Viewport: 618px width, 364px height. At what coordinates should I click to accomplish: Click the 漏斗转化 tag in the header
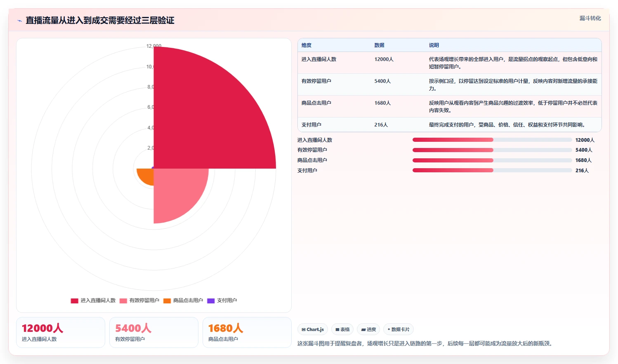590,18
